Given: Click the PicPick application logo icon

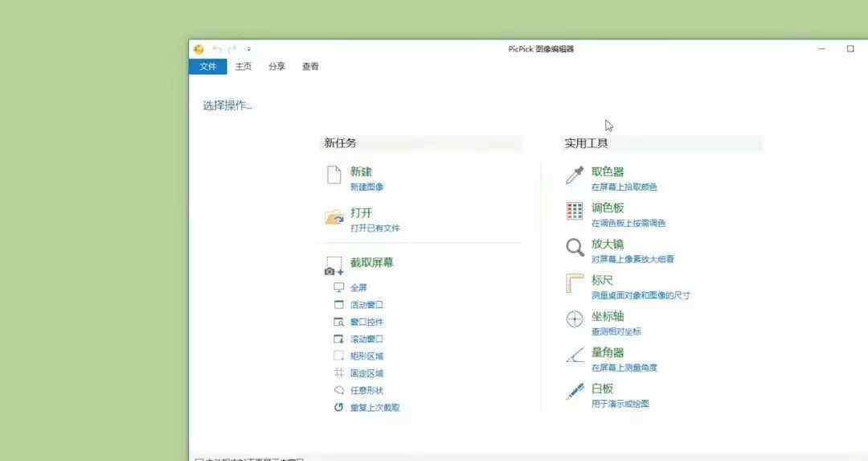Looking at the screenshot, I should coord(199,49).
